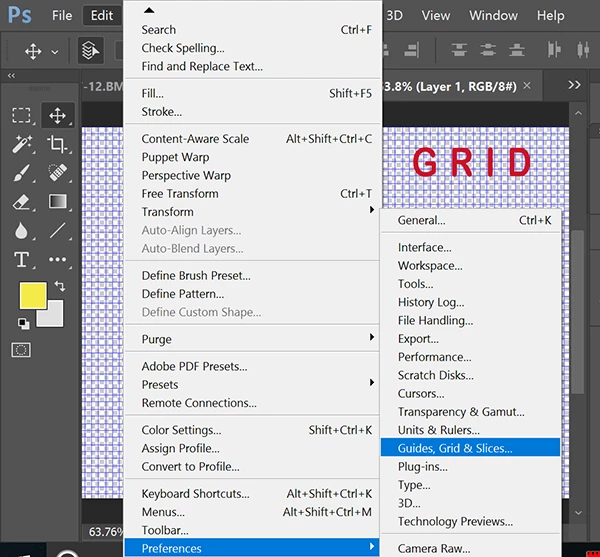Select the Magic Wand tool
Image resolution: width=600 pixels, height=557 pixels.
click(x=22, y=144)
